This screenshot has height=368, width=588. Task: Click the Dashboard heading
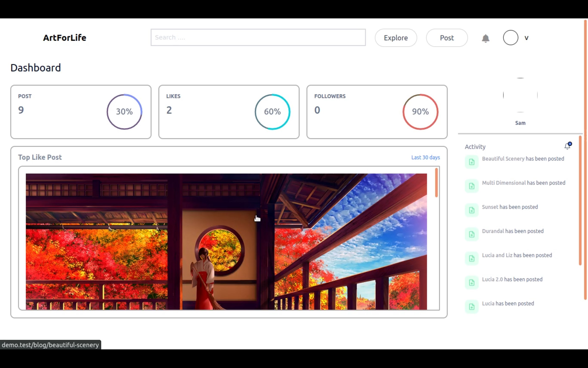[35, 68]
